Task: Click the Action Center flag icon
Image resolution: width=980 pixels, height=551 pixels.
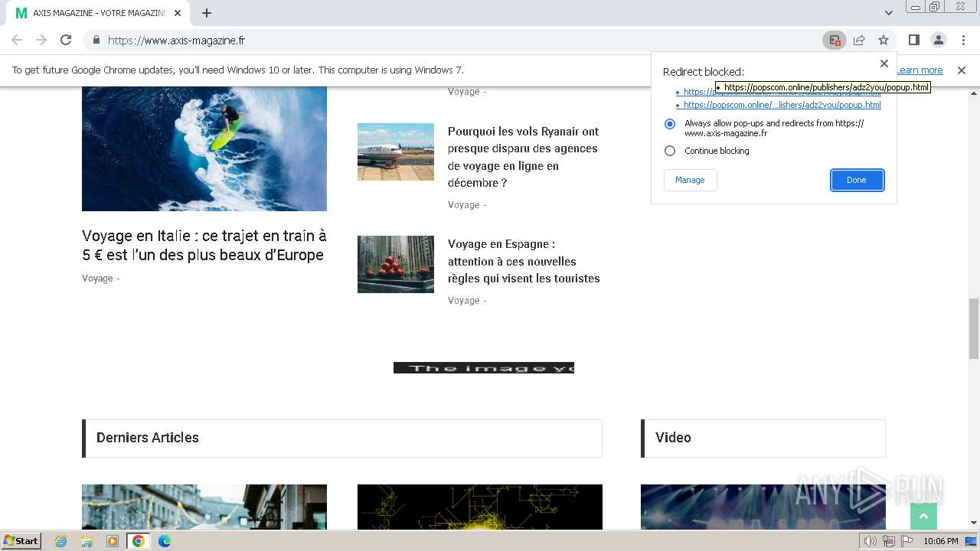Action: [907, 541]
